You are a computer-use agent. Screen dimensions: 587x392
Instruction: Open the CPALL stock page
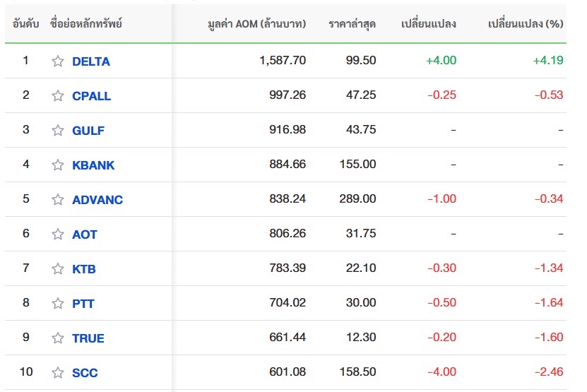[91, 96]
